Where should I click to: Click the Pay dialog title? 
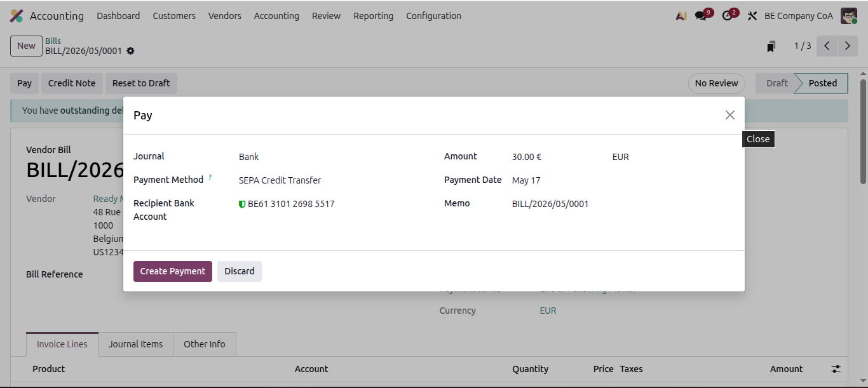point(143,116)
